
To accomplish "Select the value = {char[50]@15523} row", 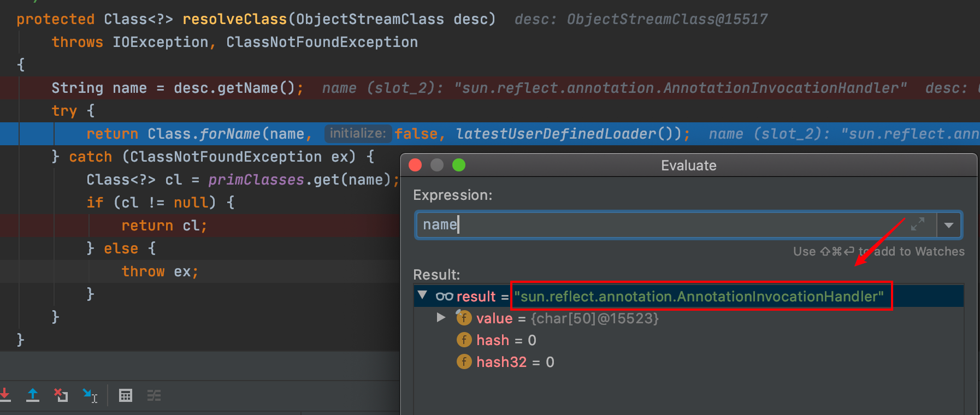I will click(567, 318).
